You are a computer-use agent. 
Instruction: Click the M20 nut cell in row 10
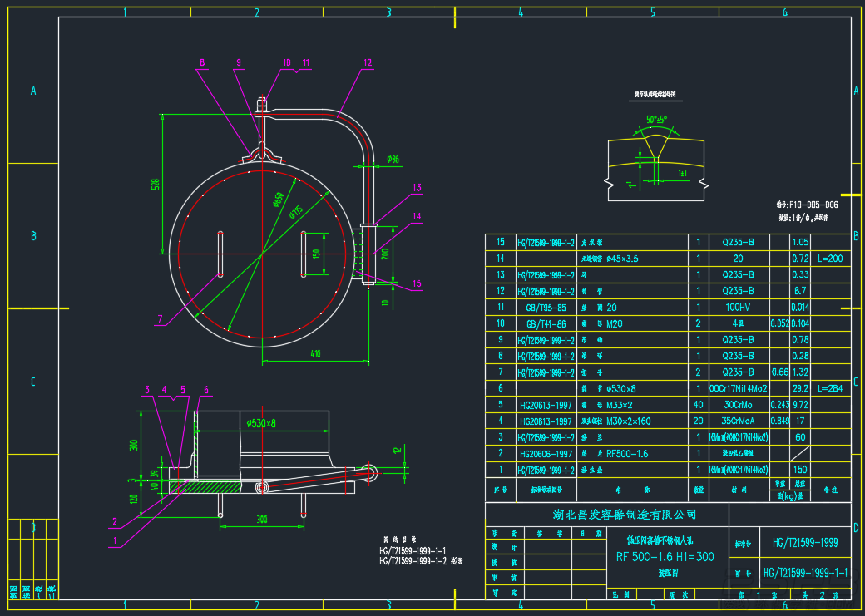(615, 323)
